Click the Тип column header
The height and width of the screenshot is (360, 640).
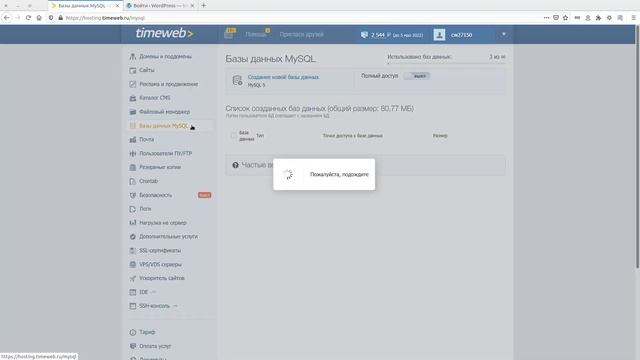tap(260, 136)
